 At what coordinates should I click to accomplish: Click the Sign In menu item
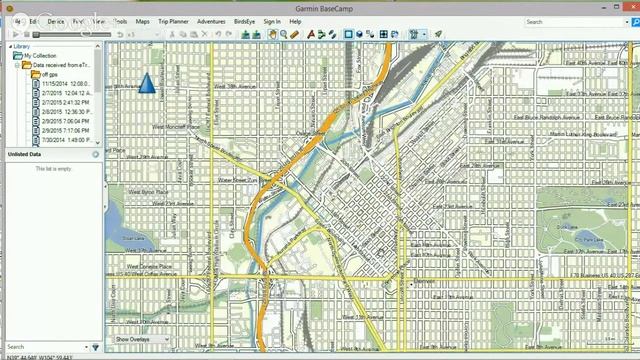click(x=272, y=22)
